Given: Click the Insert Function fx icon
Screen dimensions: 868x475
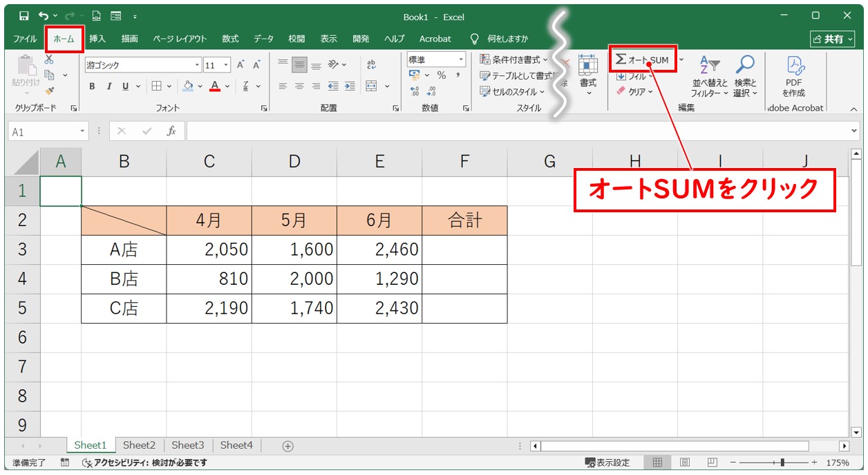Looking at the screenshot, I should [x=171, y=131].
